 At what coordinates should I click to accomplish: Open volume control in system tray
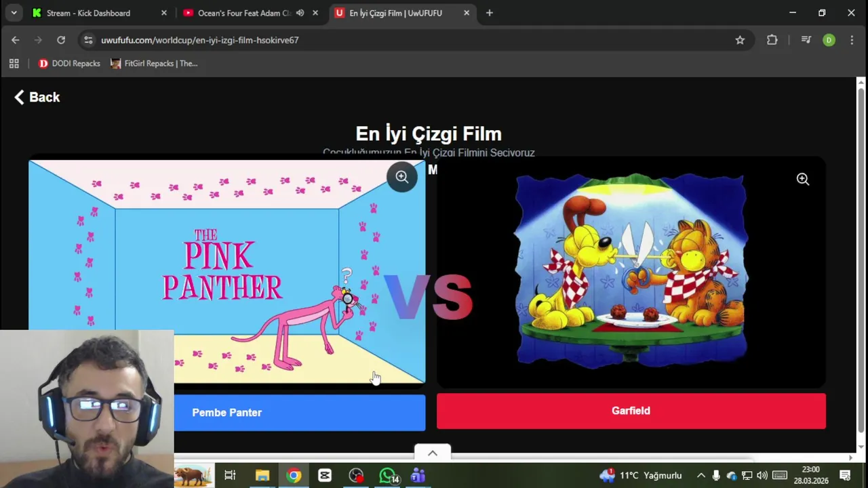tap(762, 476)
